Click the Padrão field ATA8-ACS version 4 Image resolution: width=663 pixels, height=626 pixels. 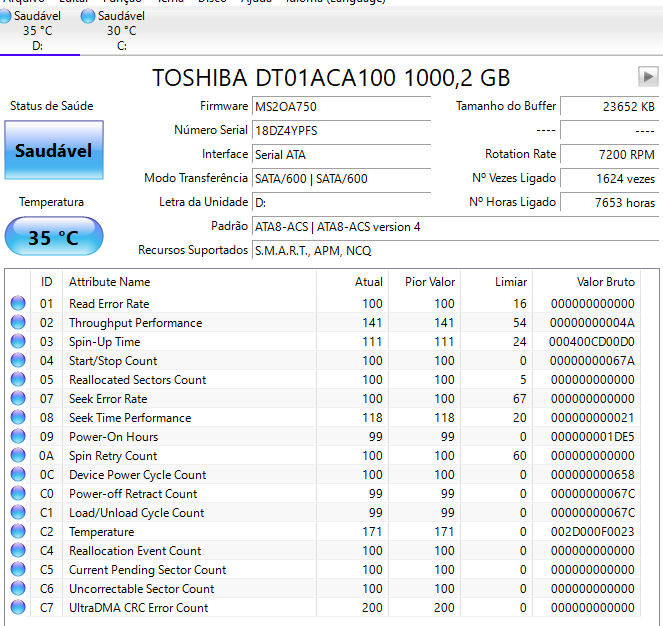click(455, 227)
